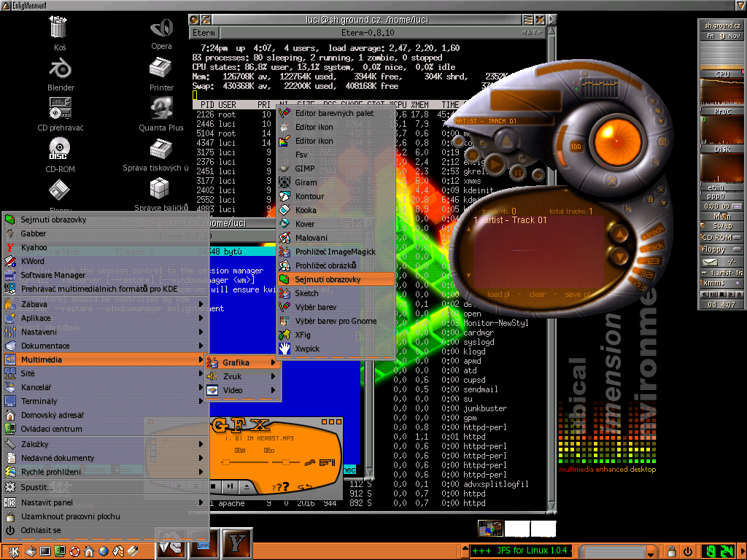Expand the Zvuk submenu
This screenshot has height=560, width=747.
point(242,376)
